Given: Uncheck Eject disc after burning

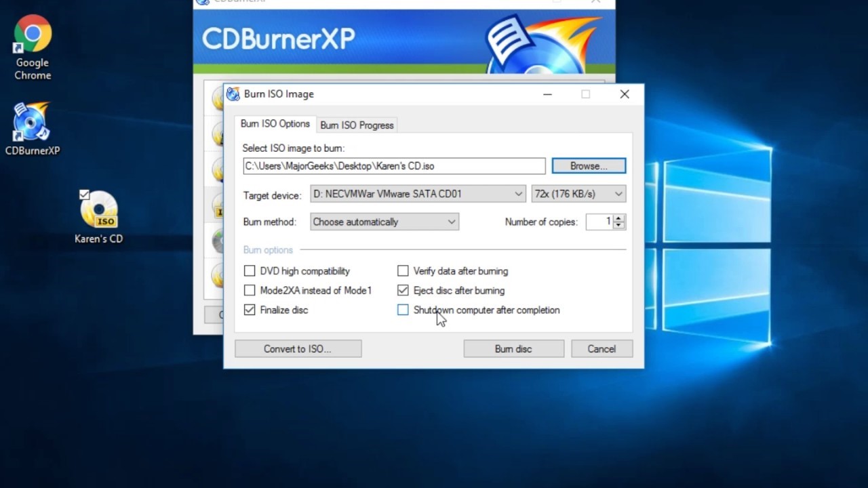Looking at the screenshot, I should coord(403,290).
